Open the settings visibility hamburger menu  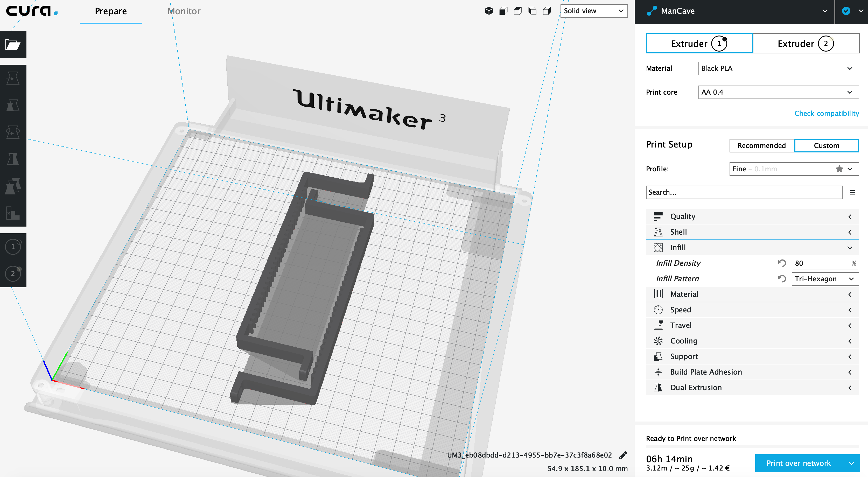point(852,192)
